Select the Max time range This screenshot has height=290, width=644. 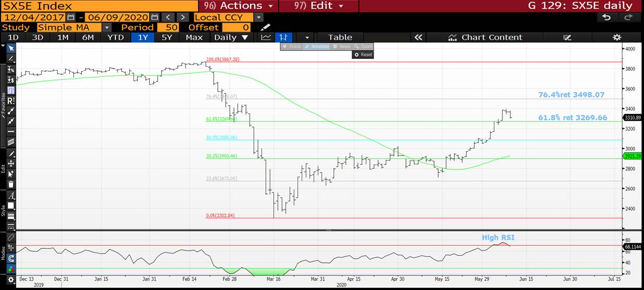coord(194,37)
